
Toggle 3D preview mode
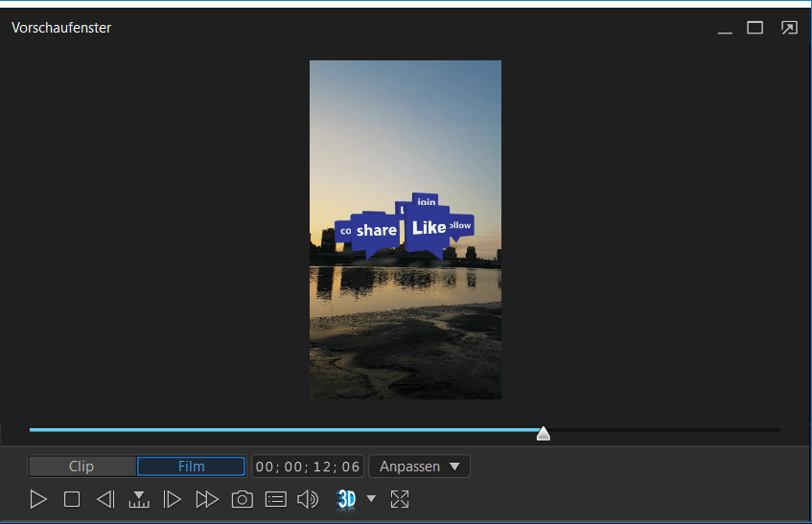(x=346, y=500)
